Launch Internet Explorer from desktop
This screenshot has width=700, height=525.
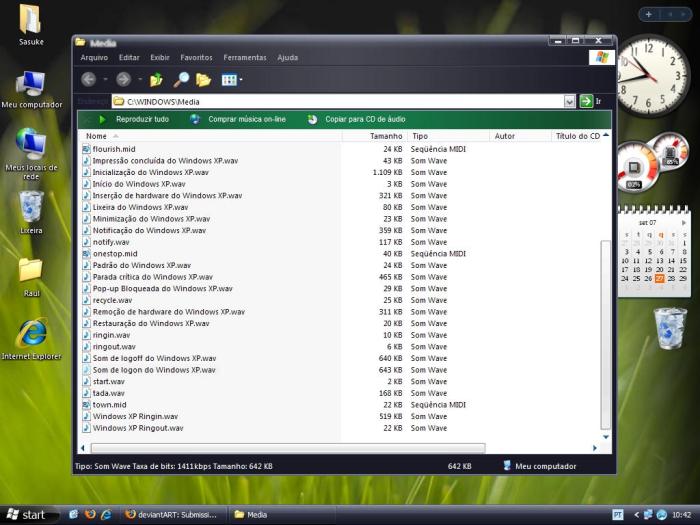pos(31,339)
